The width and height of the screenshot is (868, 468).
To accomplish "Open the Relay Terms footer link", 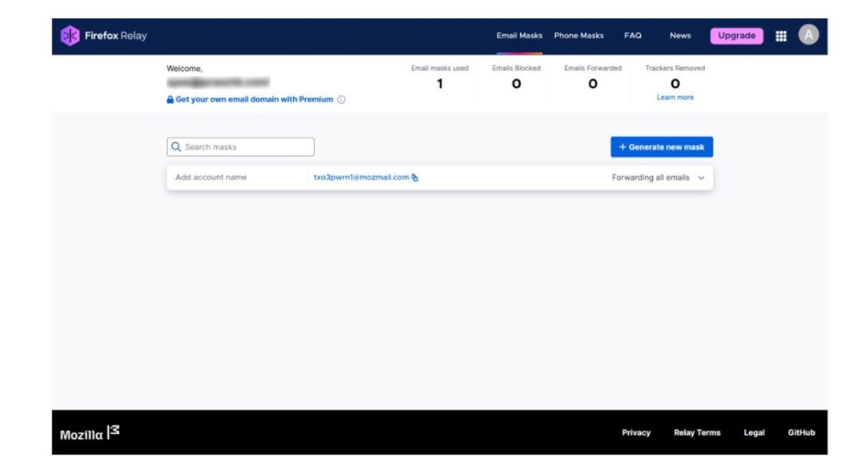I will click(697, 433).
